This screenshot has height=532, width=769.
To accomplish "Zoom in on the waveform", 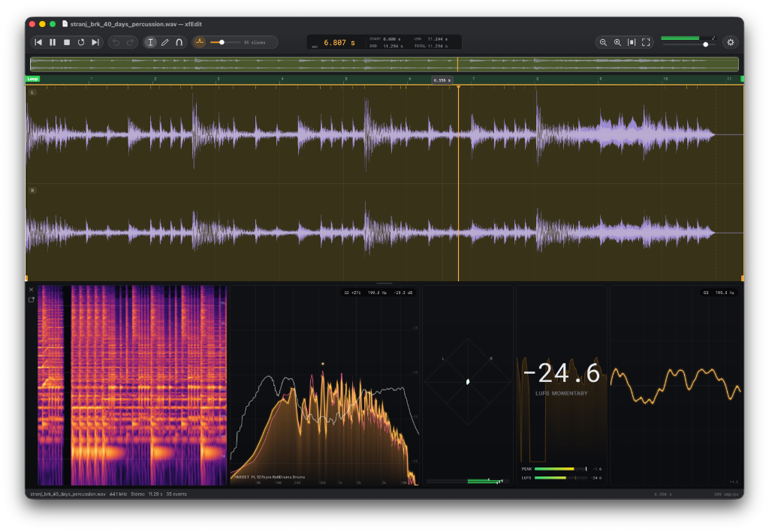I will pyautogui.click(x=617, y=43).
